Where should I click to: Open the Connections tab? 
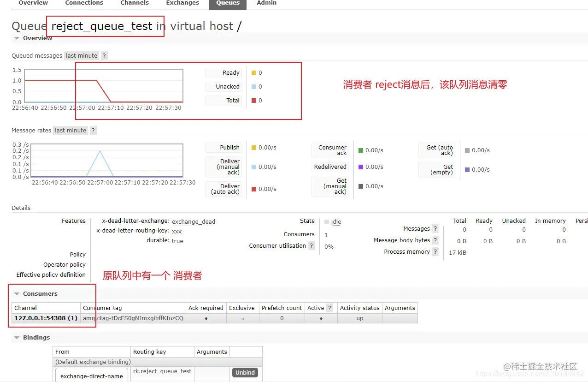pos(84,3)
